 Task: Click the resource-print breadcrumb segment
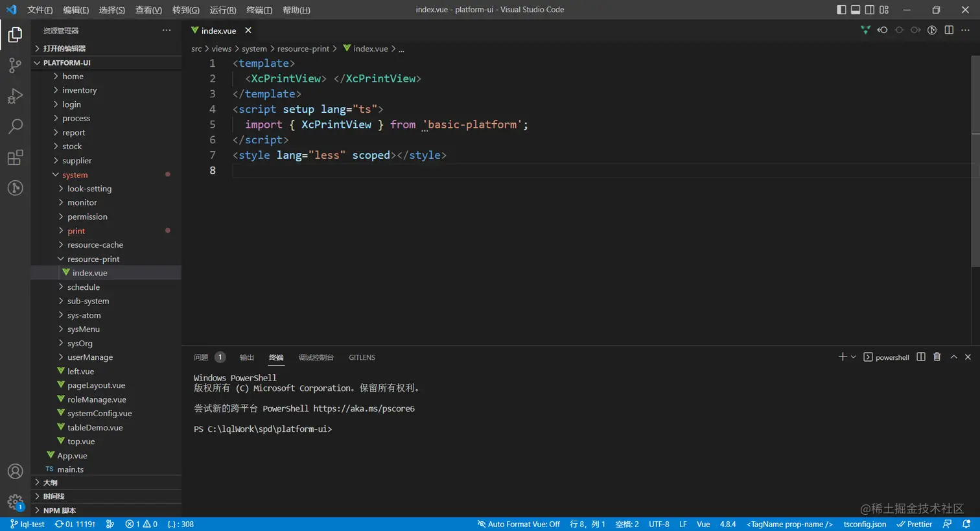click(303, 49)
